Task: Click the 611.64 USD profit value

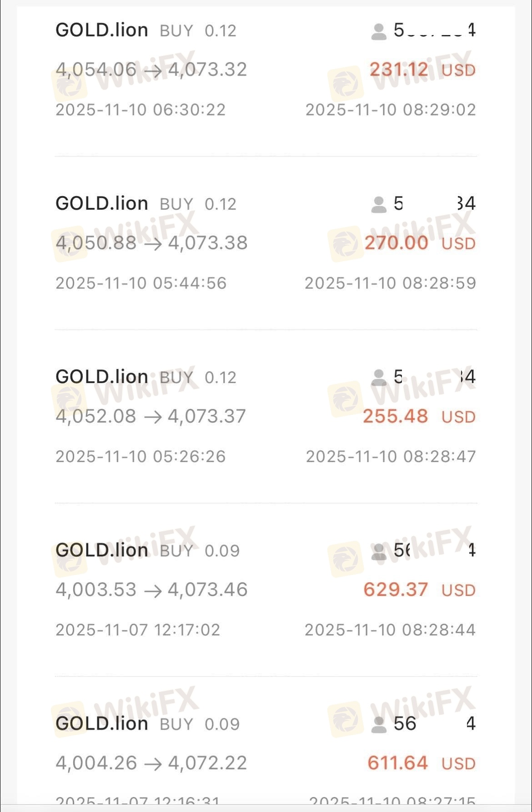Action: [x=397, y=763]
